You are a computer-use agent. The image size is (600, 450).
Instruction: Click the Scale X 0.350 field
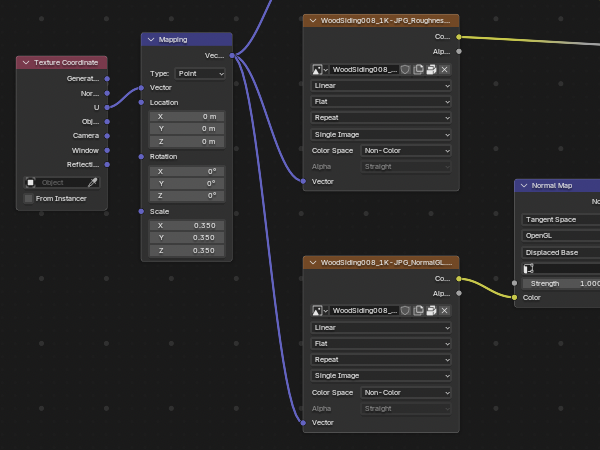[187, 226]
